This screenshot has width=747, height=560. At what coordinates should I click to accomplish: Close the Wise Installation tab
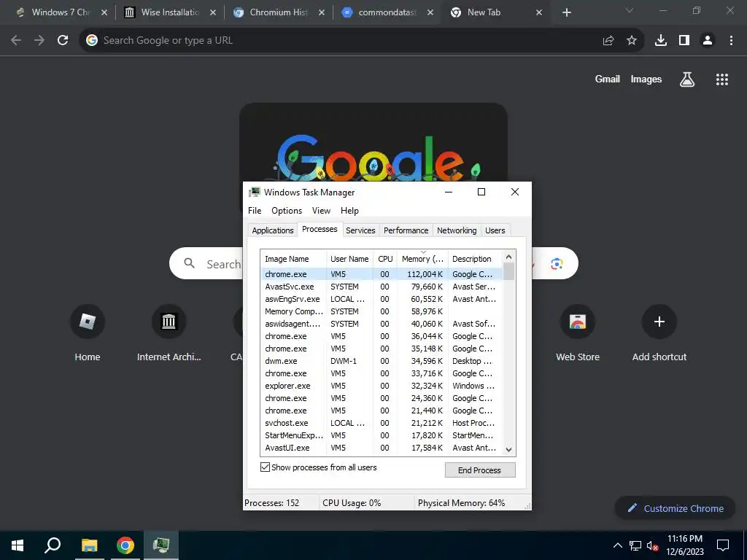click(x=213, y=12)
